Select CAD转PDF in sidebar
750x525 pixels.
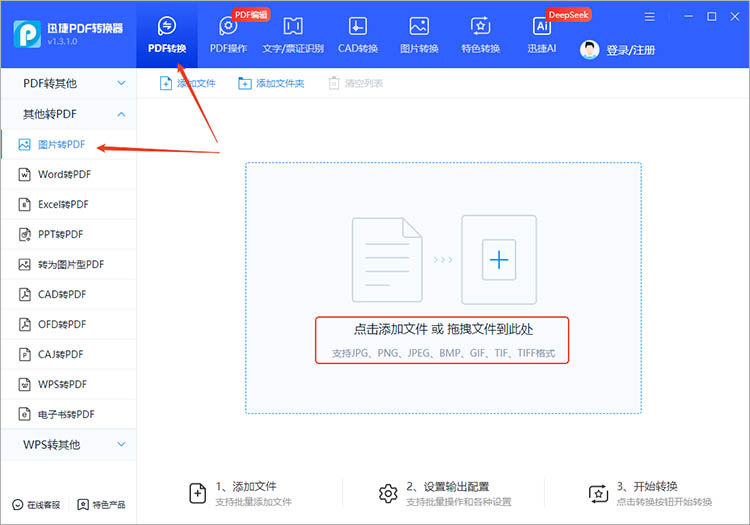[68, 294]
